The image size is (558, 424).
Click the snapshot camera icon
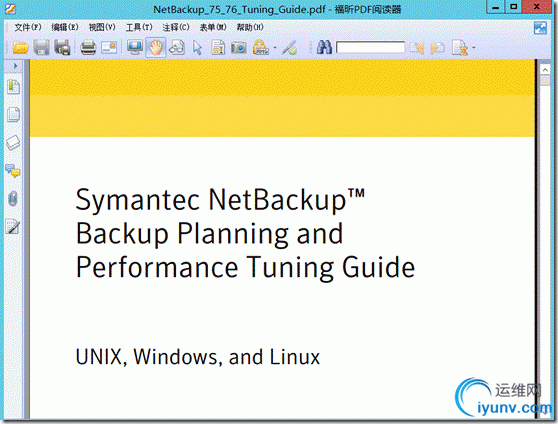[x=239, y=47]
